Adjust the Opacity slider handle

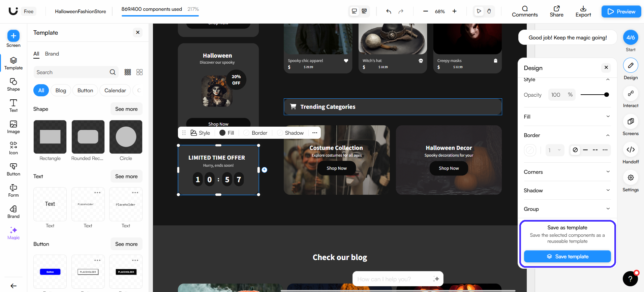(607, 95)
